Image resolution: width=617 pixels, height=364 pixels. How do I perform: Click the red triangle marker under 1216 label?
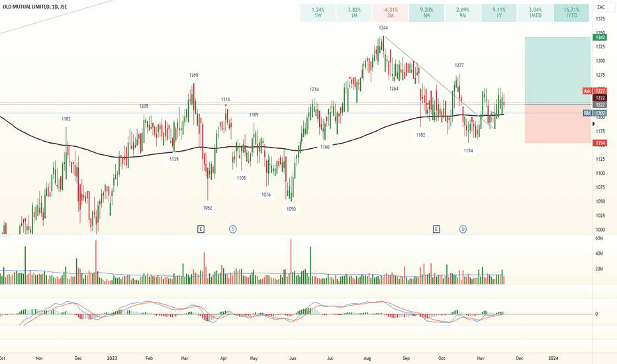(x=226, y=105)
